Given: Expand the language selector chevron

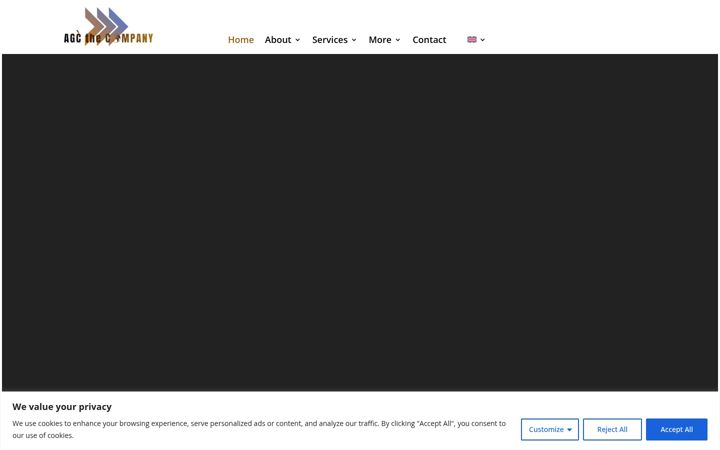Looking at the screenshot, I should point(483,40).
